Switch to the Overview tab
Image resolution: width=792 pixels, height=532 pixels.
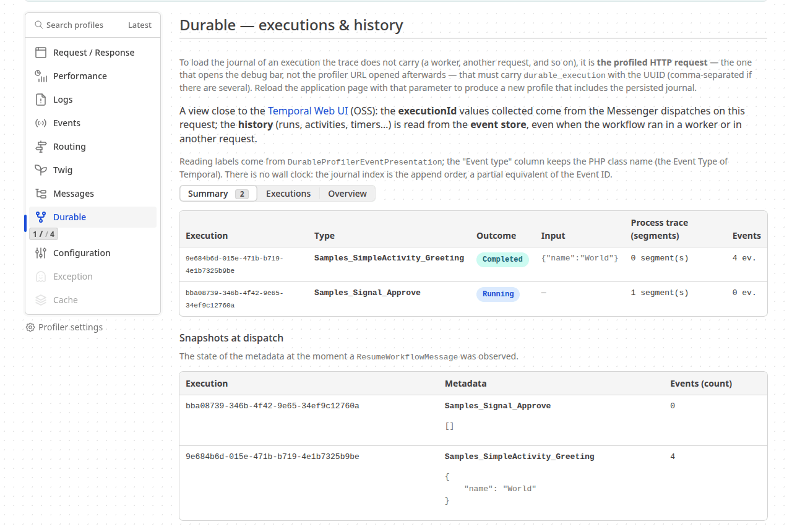click(x=347, y=194)
